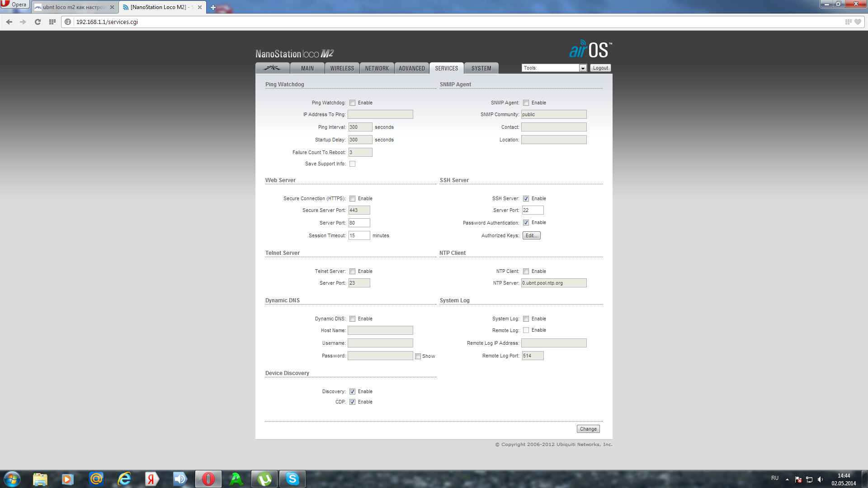
Task: Launch the media player taskbar icon
Action: pyautogui.click(x=68, y=479)
